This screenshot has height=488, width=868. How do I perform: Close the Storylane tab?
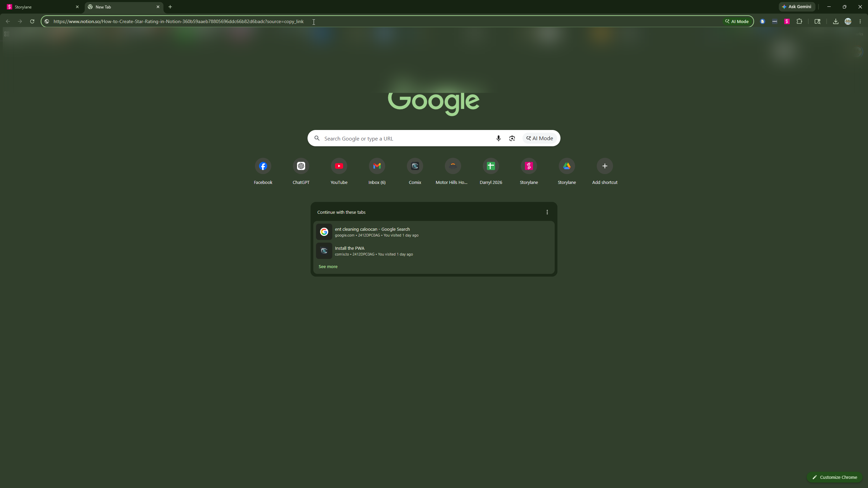(77, 7)
